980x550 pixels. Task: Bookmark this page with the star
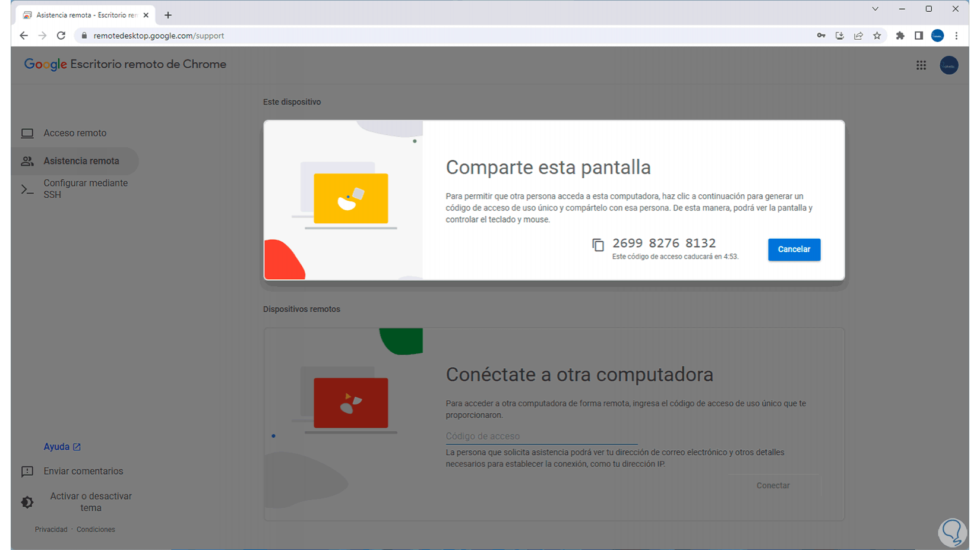point(877,36)
